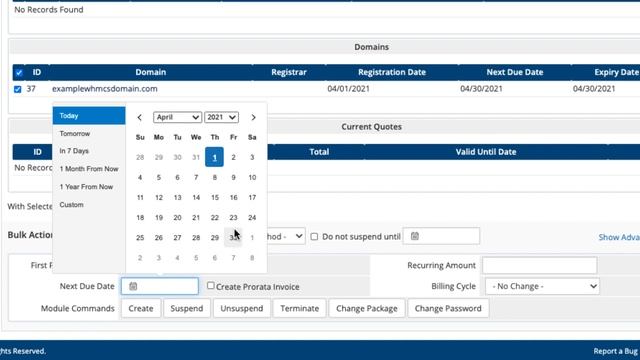This screenshot has height=360, width=640.
Task: Open the April month dropdown
Action: [177, 117]
